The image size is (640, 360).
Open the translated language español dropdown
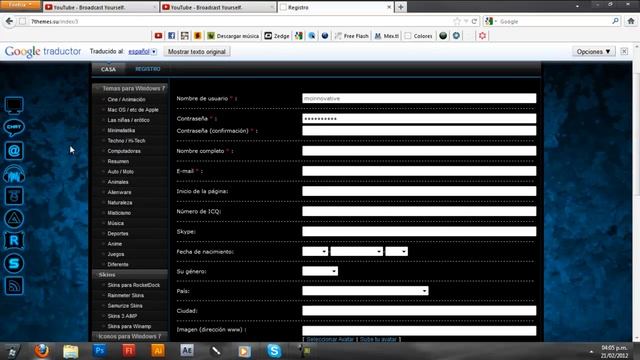pos(142,52)
